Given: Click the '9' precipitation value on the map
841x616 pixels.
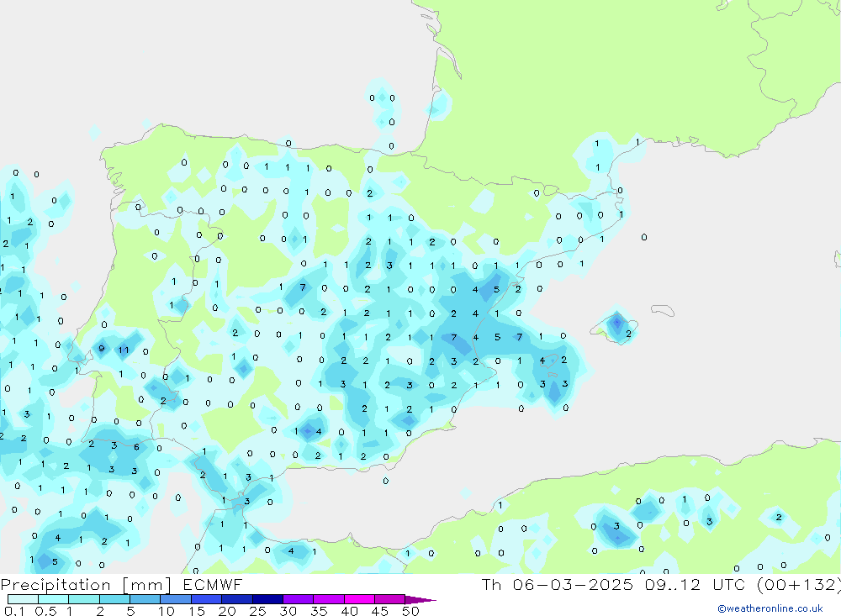Looking at the screenshot, I should tap(102, 349).
